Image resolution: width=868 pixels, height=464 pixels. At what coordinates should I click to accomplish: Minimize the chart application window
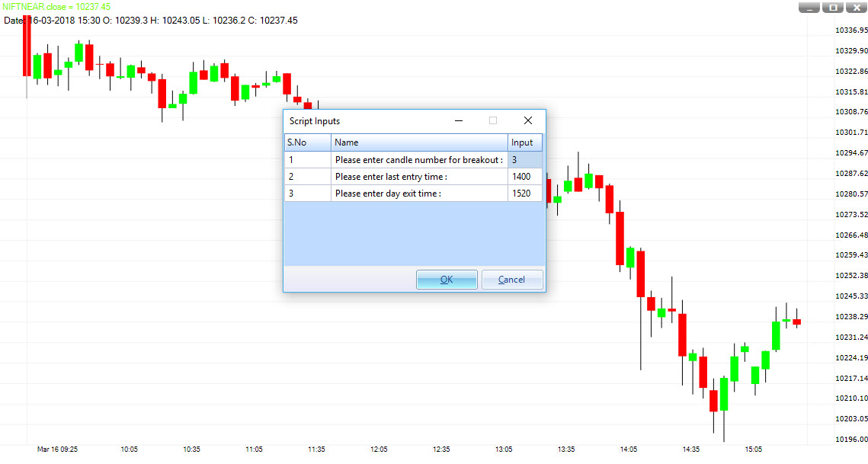pyautogui.click(x=809, y=7)
